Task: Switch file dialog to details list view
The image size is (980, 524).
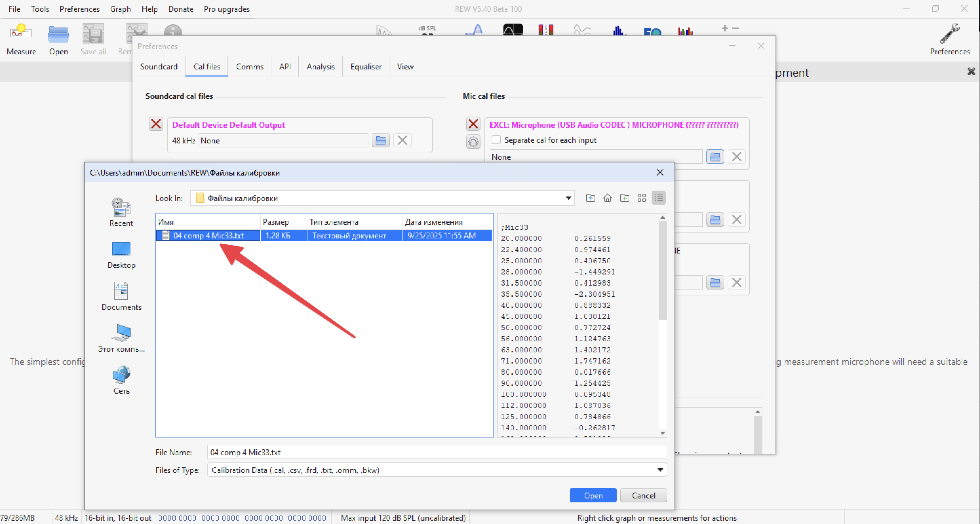Action: coord(658,198)
